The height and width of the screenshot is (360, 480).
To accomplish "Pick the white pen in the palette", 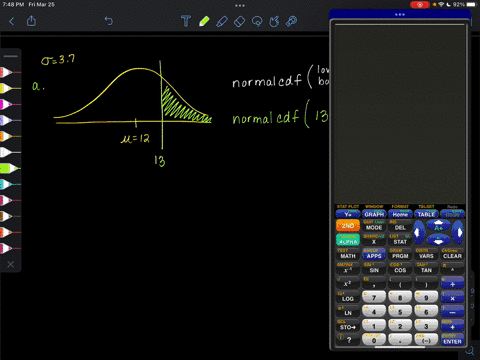I will point(10,152).
